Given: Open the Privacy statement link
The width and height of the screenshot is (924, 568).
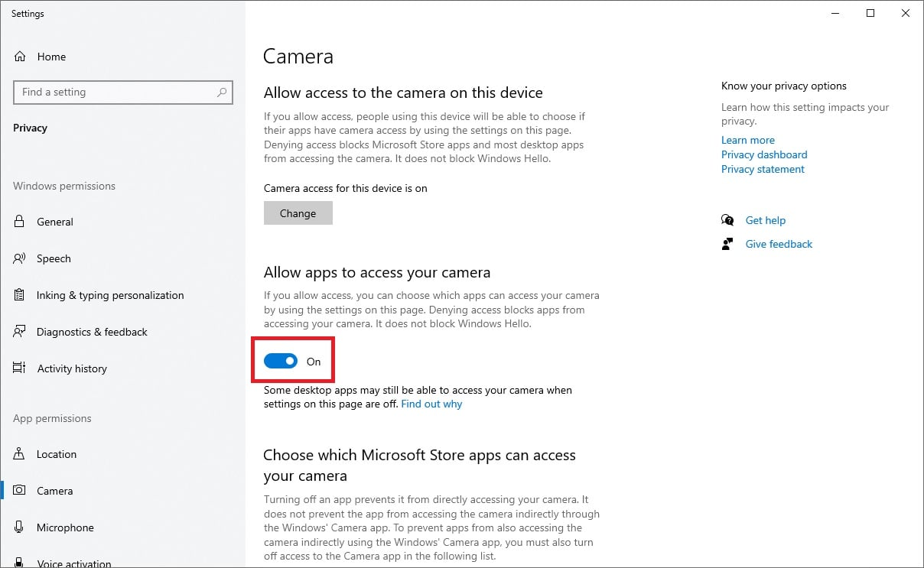Looking at the screenshot, I should [x=763, y=169].
